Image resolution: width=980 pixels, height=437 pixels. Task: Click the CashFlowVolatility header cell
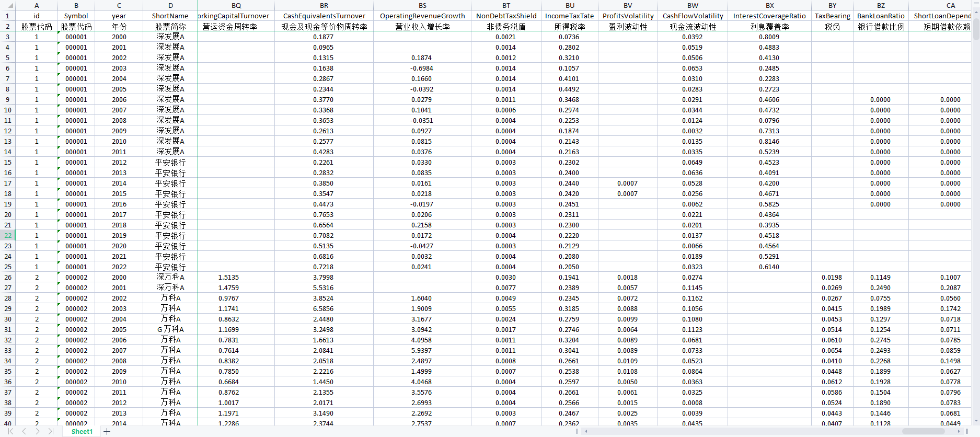click(x=693, y=16)
